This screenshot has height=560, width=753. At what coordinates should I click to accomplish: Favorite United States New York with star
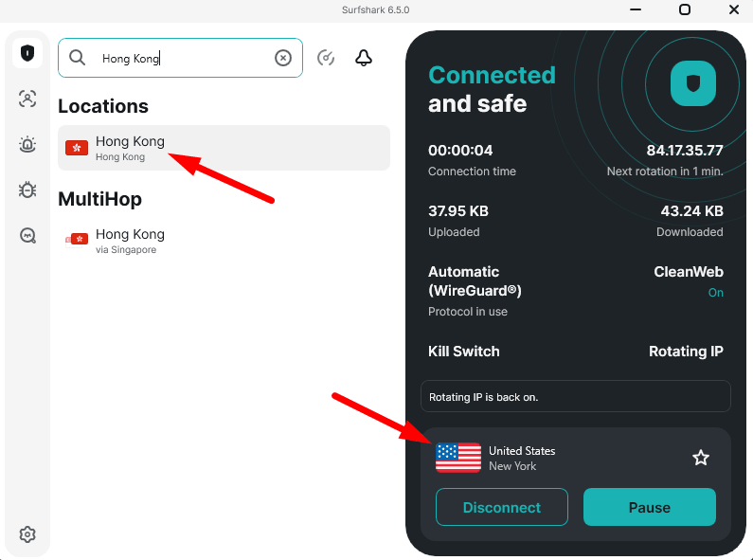tap(701, 458)
